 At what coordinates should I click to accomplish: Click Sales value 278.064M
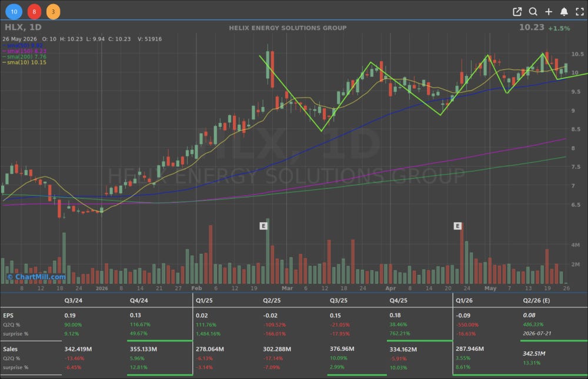coord(210,349)
